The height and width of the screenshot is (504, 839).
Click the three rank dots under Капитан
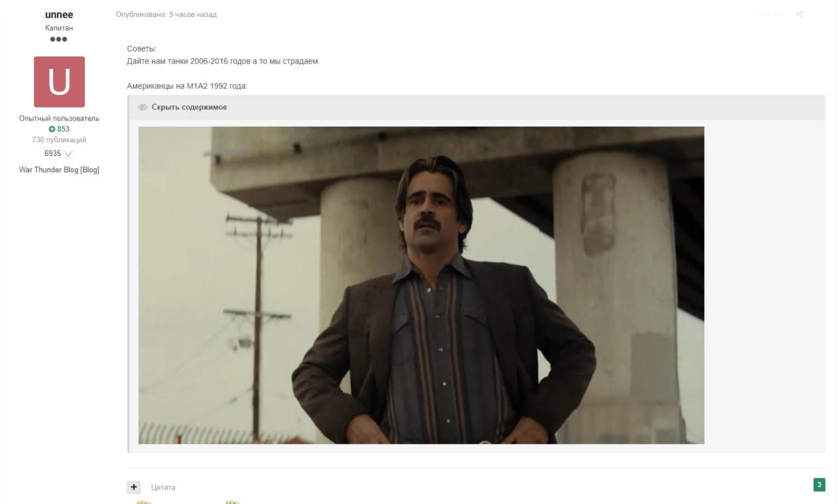point(59,39)
